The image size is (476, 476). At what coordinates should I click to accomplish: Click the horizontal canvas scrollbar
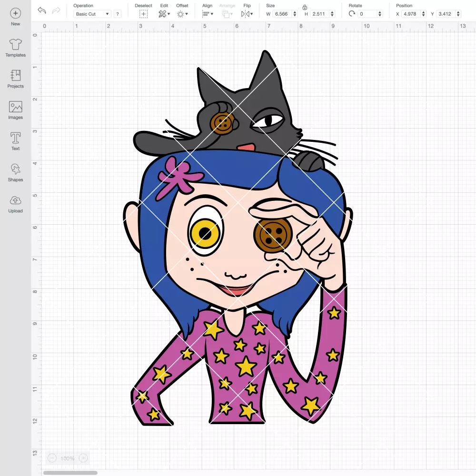pos(70,473)
